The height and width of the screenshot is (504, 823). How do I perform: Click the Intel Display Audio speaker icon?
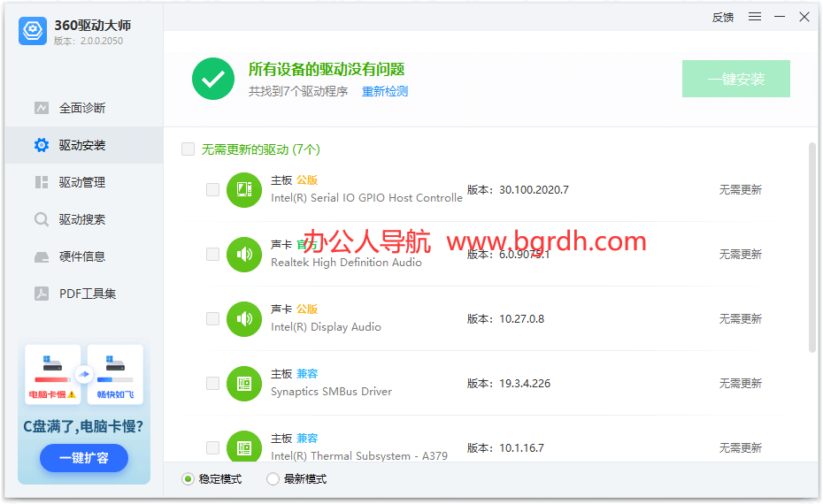point(244,318)
